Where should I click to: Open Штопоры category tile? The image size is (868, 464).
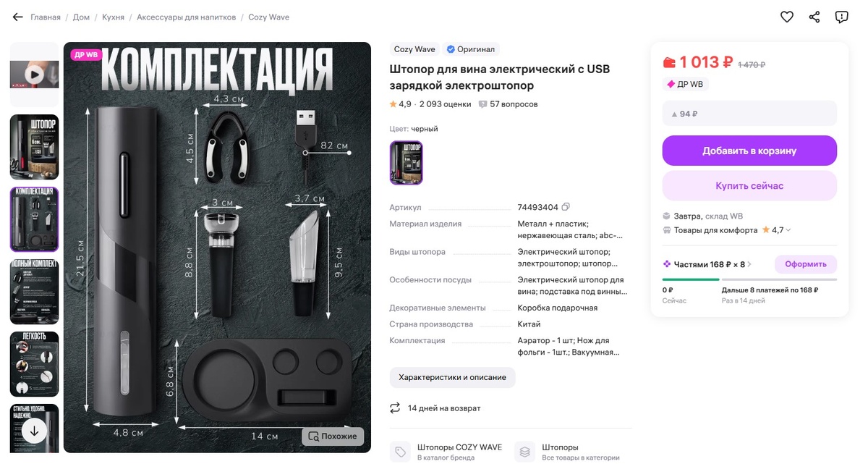559,452
